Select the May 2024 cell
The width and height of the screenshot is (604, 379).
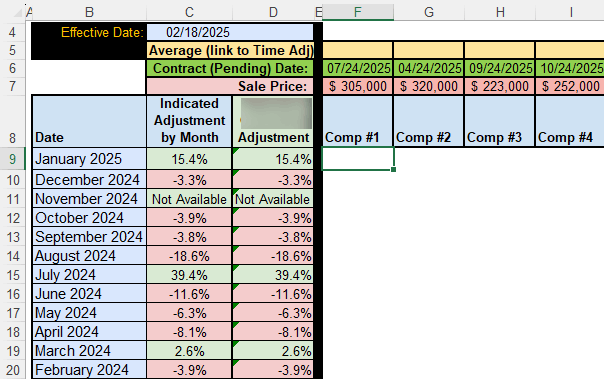(x=89, y=313)
